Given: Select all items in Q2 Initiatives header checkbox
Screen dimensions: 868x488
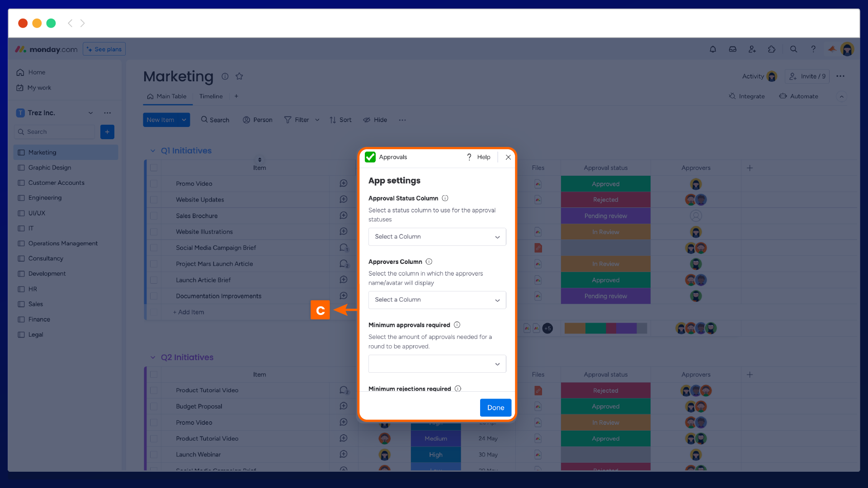Looking at the screenshot, I should (154, 375).
